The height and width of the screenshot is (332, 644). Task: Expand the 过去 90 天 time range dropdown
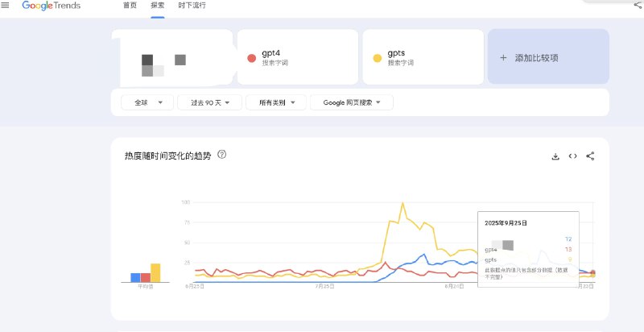[209, 102]
